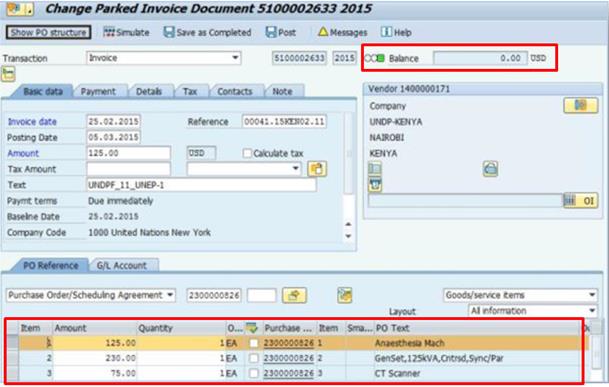This screenshot has width=609, height=387.
Task: Click amount cell 230.00
Action: tap(95, 358)
